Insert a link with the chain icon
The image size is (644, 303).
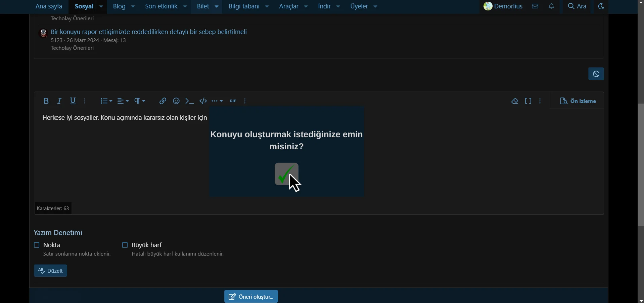(x=163, y=101)
